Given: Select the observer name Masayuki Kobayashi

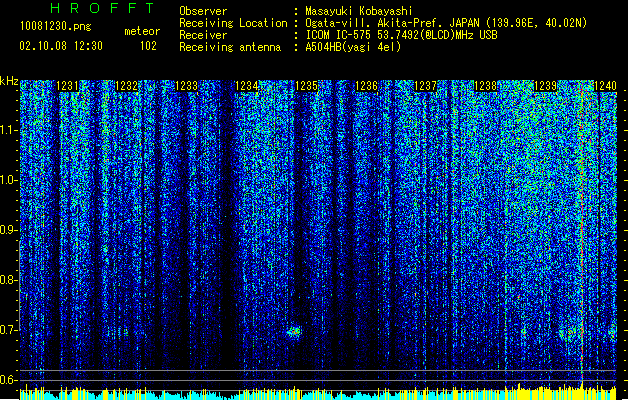Looking at the screenshot, I should [359, 11].
